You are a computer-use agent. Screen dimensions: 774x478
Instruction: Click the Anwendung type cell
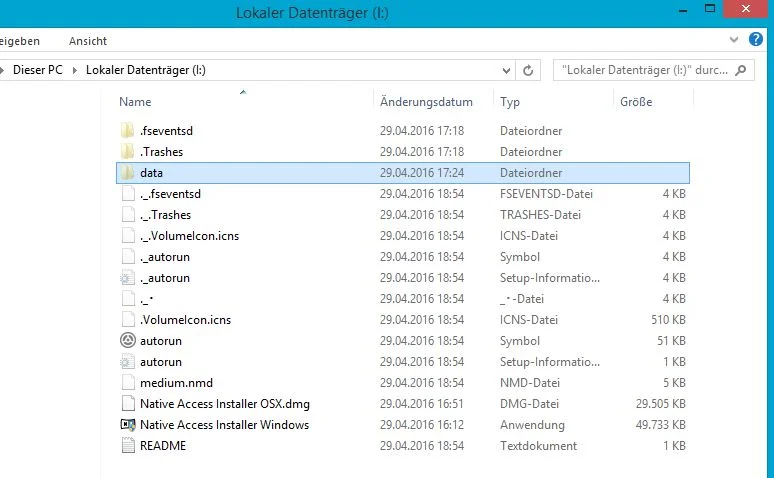coord(532,425)
